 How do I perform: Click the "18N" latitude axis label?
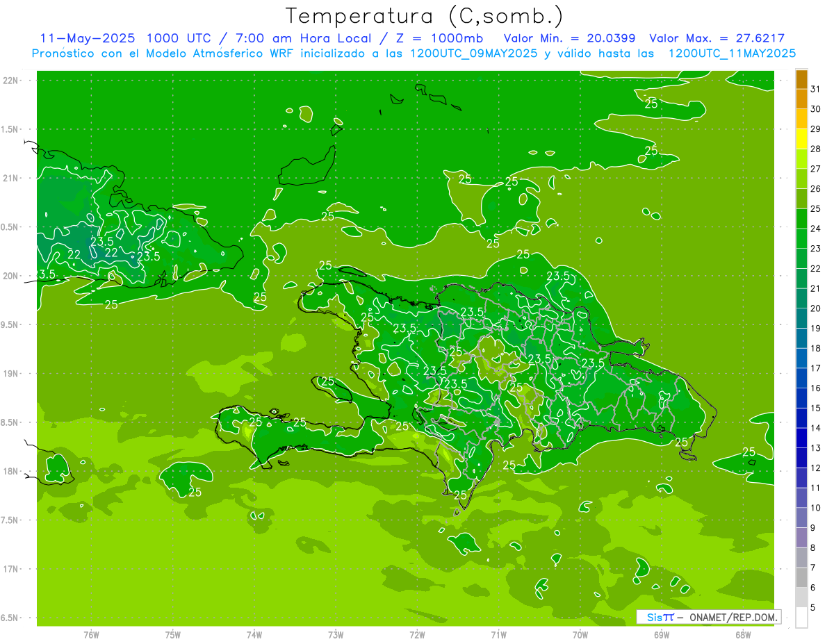(x=10, y=472)
